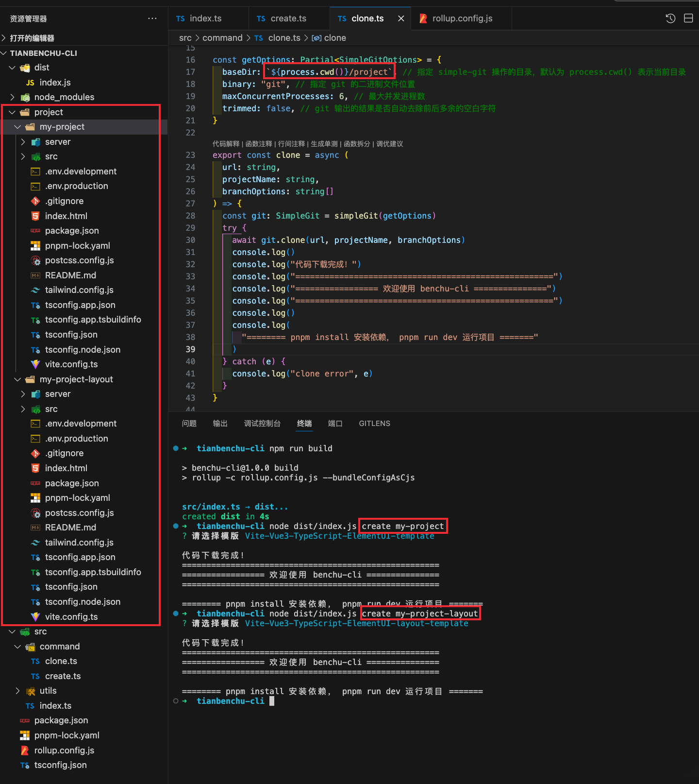Expand the utils folder
The image size is (699, 784).
click(18, 691)
